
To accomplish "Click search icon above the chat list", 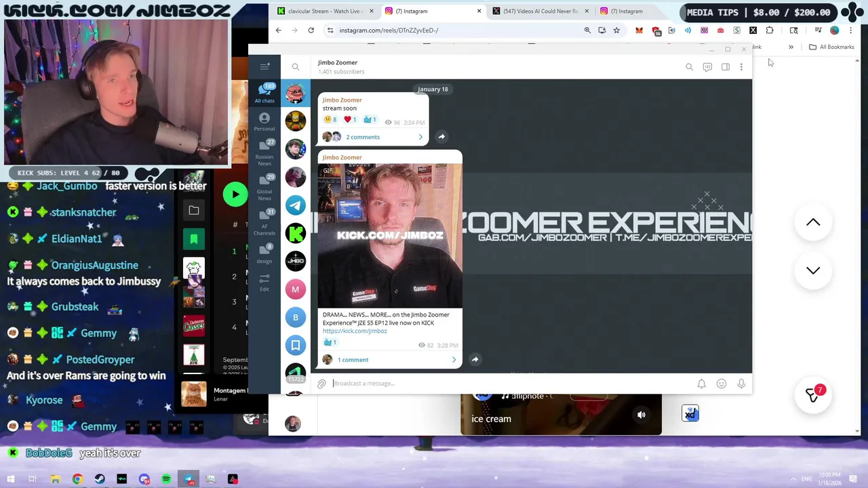I will click(x=296, y=66).
